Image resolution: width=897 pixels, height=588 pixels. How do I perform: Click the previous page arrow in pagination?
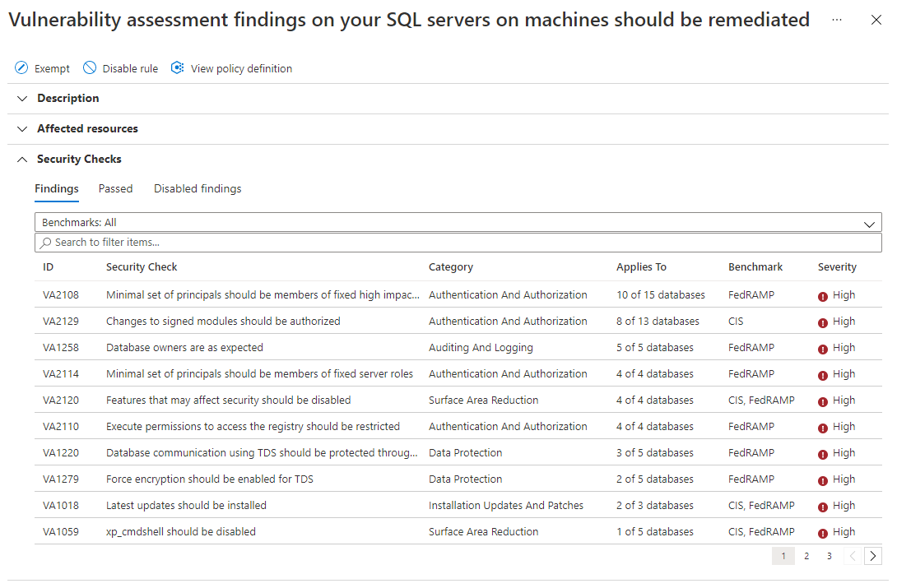[x=852, y=556]
